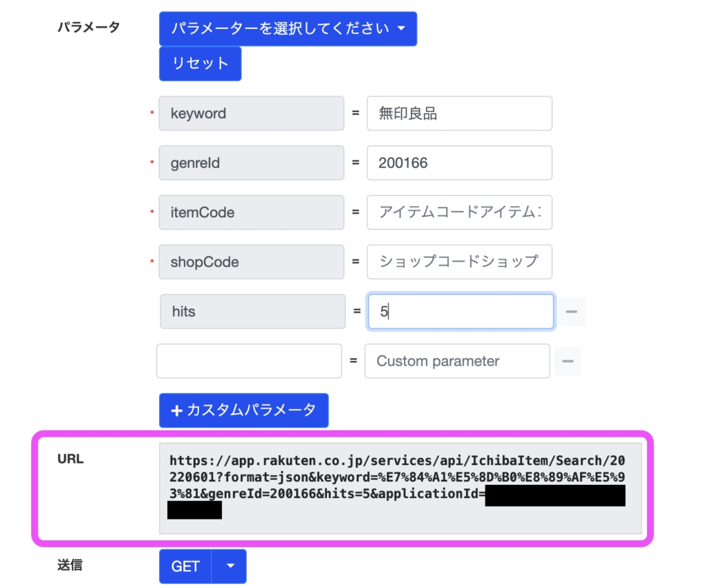Click the empty custom parameter name field
This screenshot has height=588, width=708.
[249, 361]
